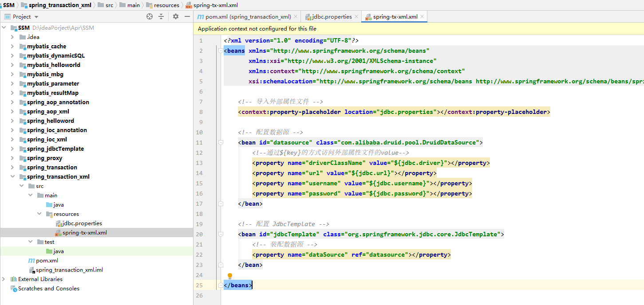Expand the mybatis_dynamicSQL module
644x305 pixels.
pos(13,56)
